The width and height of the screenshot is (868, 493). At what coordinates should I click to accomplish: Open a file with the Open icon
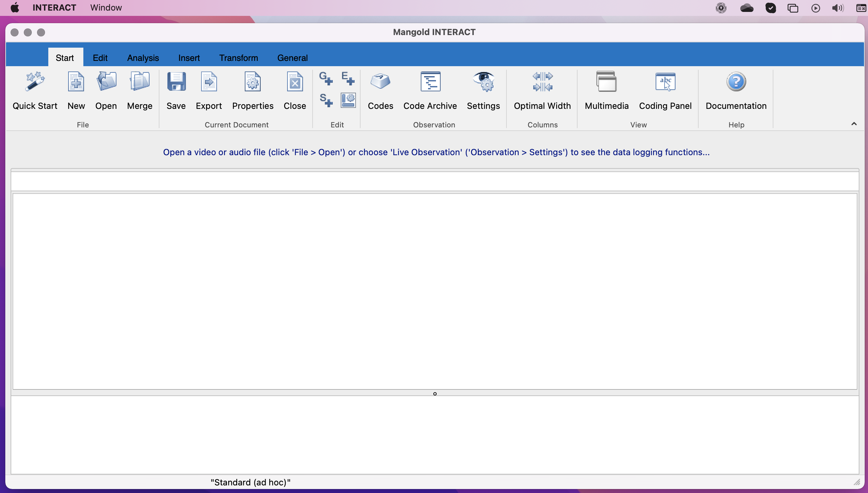(106, 91)
